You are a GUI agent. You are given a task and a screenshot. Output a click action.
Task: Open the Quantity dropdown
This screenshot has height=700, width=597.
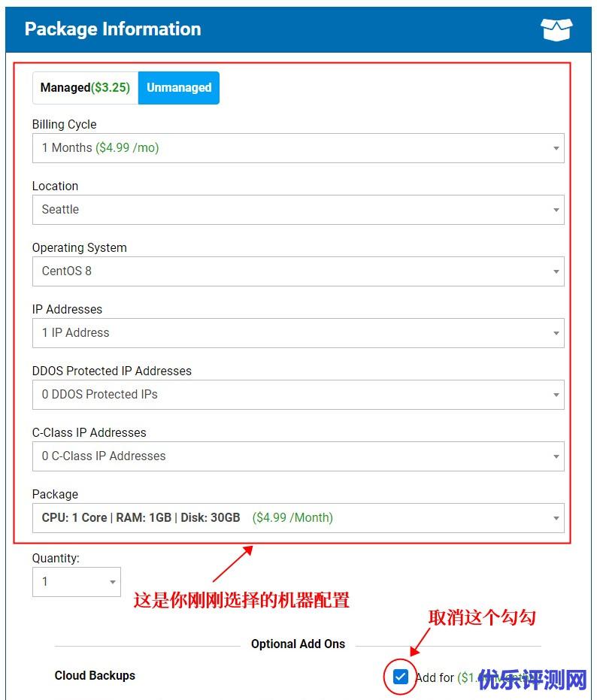(77, 582)
